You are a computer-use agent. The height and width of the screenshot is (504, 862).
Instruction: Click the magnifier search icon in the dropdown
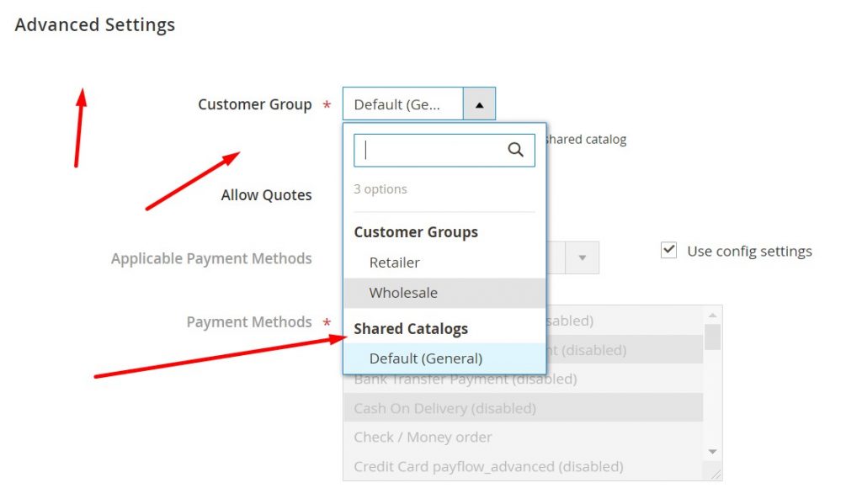point(516,150)
